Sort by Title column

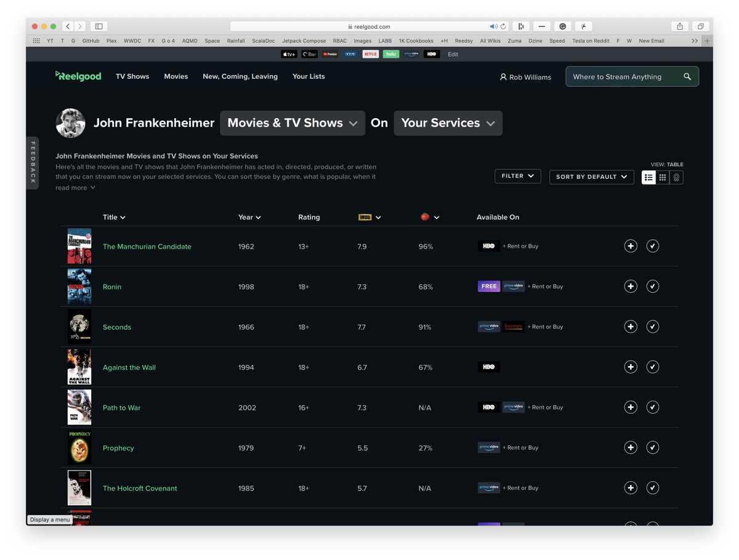point(114,217)
